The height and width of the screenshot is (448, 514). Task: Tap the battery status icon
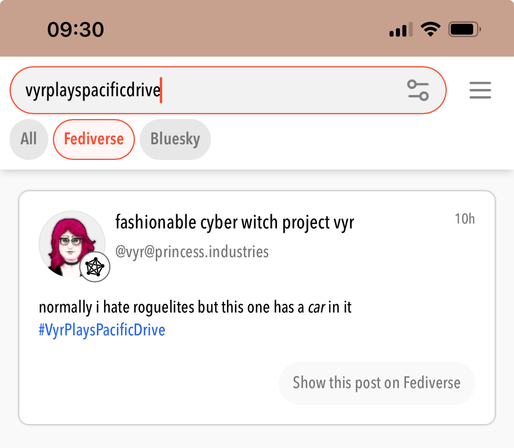(x=465, y=29)
